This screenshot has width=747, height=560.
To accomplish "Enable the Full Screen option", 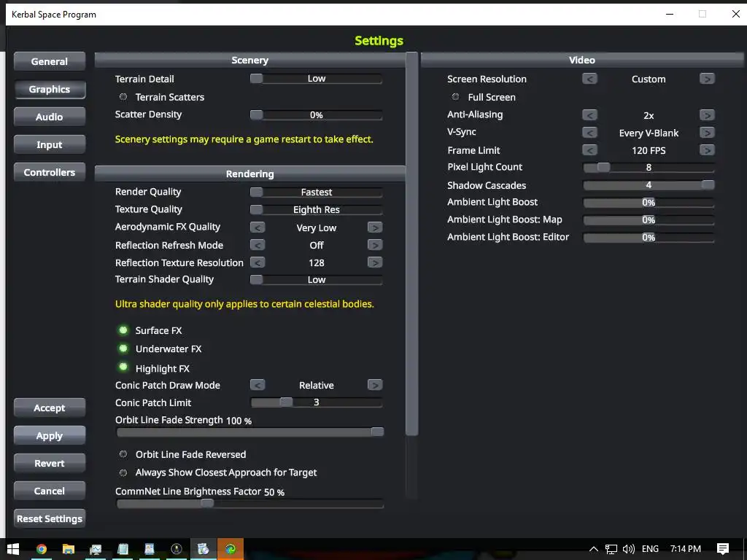I will pyautogui.click(x=455, y=97).
